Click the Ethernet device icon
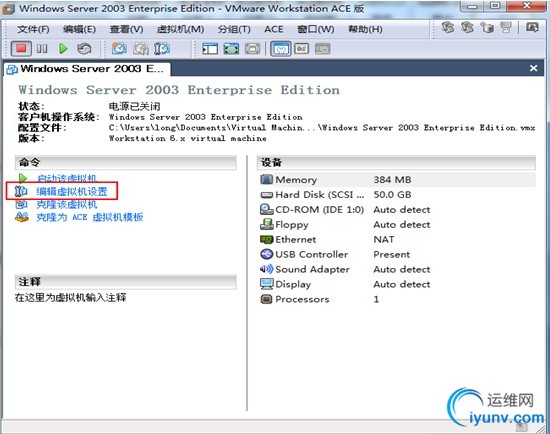The height and width of the screenshot is (434, 550). (267, 239)
